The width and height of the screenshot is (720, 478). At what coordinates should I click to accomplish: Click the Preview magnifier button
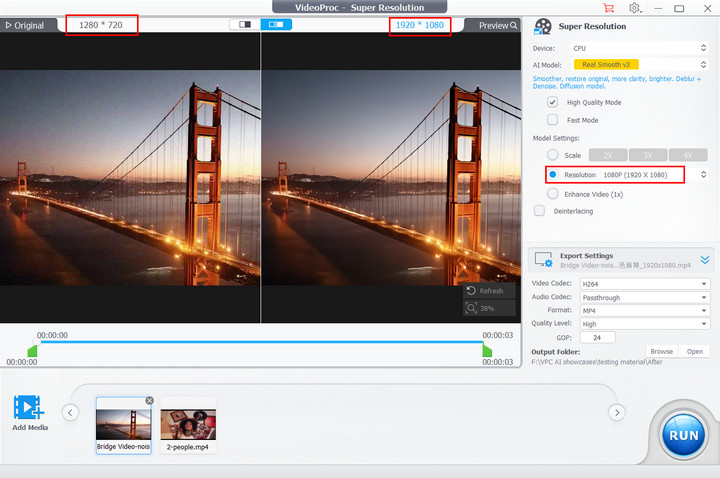(498, 26)
